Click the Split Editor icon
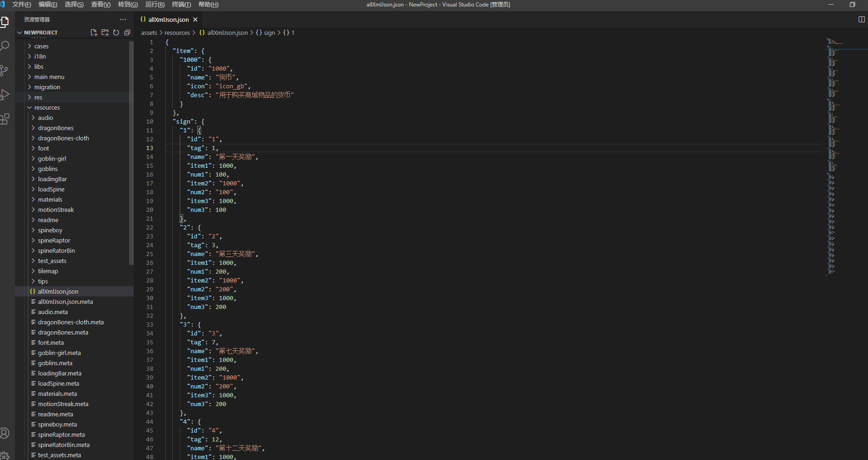Screen dimensions: 868x460 point(861,20)
